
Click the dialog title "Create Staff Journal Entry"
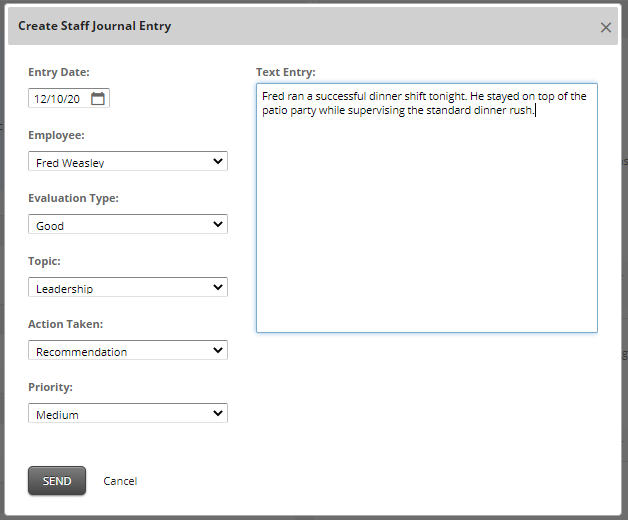click(94, 26)
